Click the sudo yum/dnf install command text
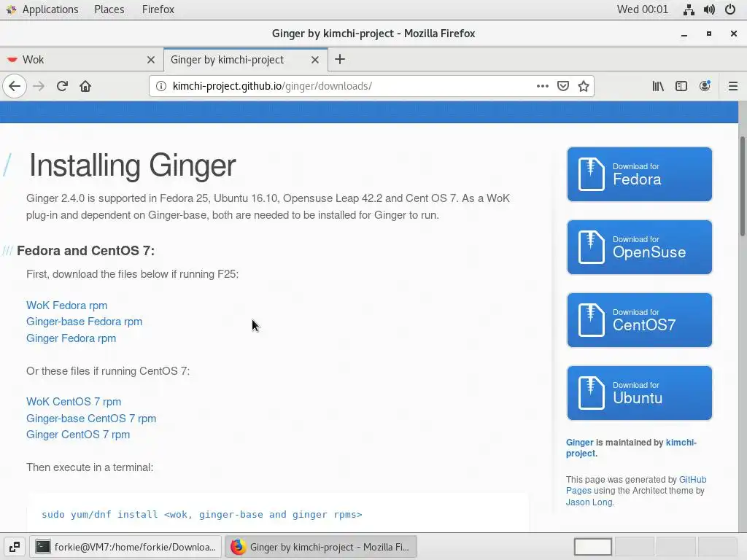The height and width of the screenshot is (560, 747). click(202, 514)
